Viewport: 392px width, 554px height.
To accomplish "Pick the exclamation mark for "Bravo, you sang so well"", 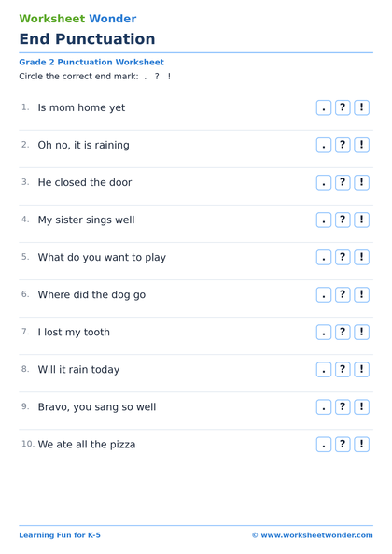I will (x=361, y=407).
